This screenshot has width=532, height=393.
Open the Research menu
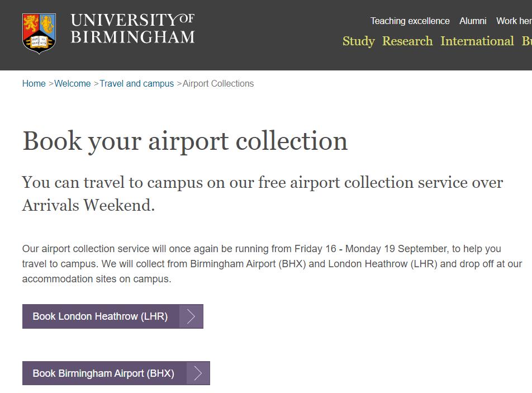(407, 41)
